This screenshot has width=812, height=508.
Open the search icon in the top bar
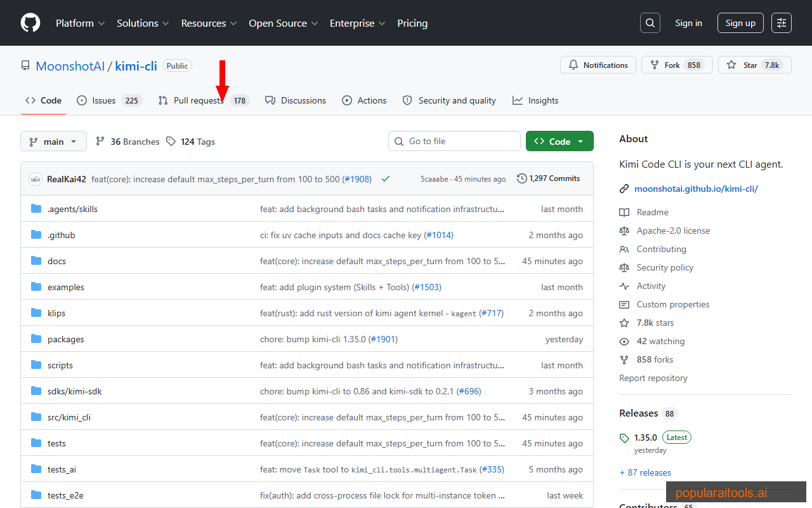pos(650,22)
